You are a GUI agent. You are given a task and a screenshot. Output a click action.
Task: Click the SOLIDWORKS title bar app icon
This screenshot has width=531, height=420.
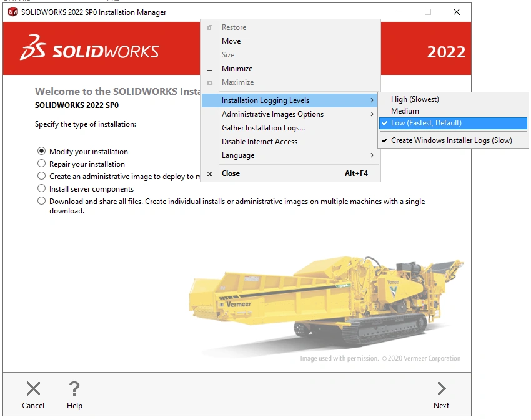12,12
